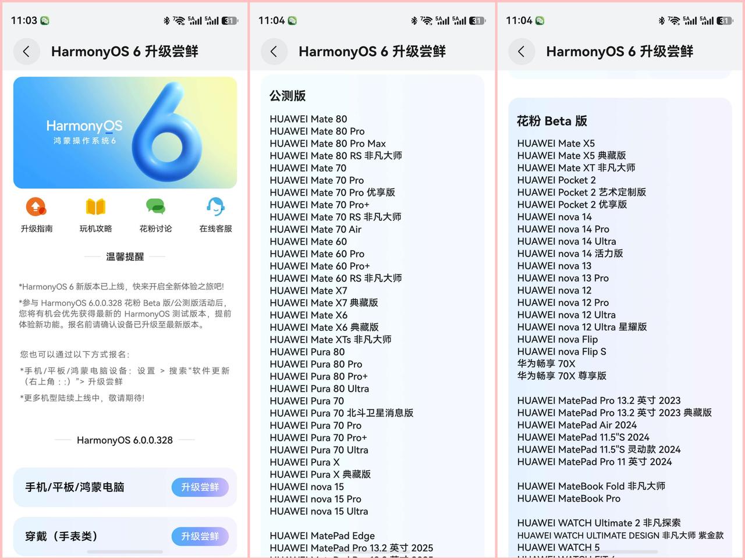
Task: Tap 升级尝鲜 button for 手机/平板/鸿蒙电脑
Action: 200,487
